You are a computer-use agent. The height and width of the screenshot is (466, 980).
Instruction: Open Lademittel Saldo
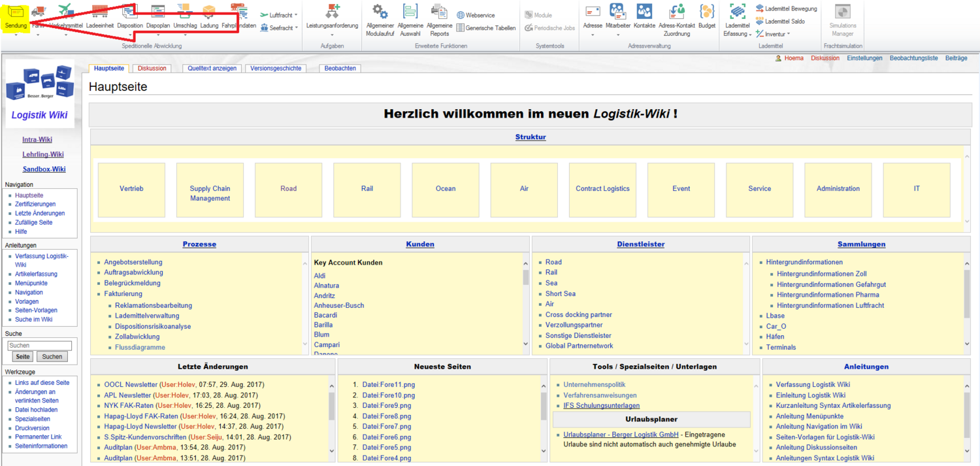780,22
